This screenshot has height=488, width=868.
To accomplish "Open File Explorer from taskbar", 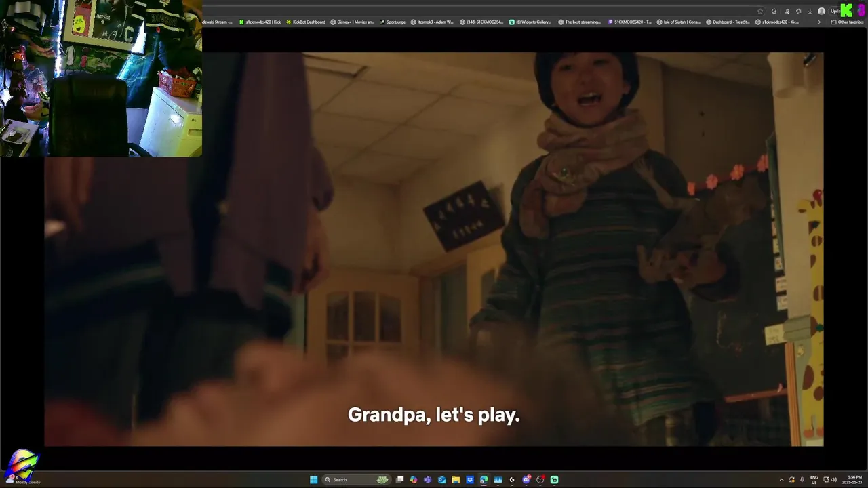I will click(x=456, y=480).
